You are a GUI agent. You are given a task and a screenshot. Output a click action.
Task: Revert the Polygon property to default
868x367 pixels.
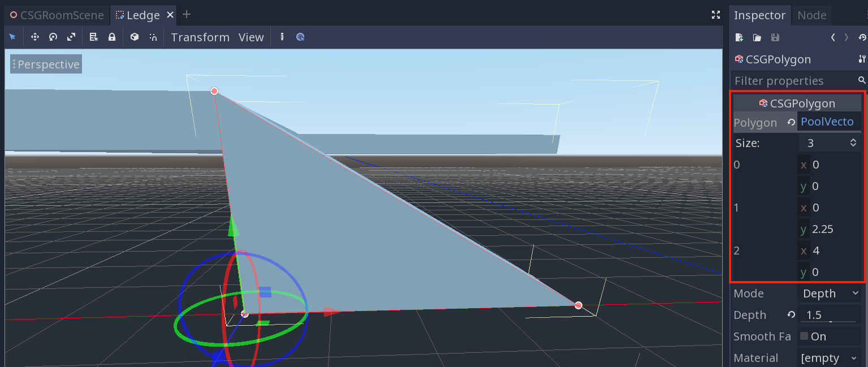[791, 122]
